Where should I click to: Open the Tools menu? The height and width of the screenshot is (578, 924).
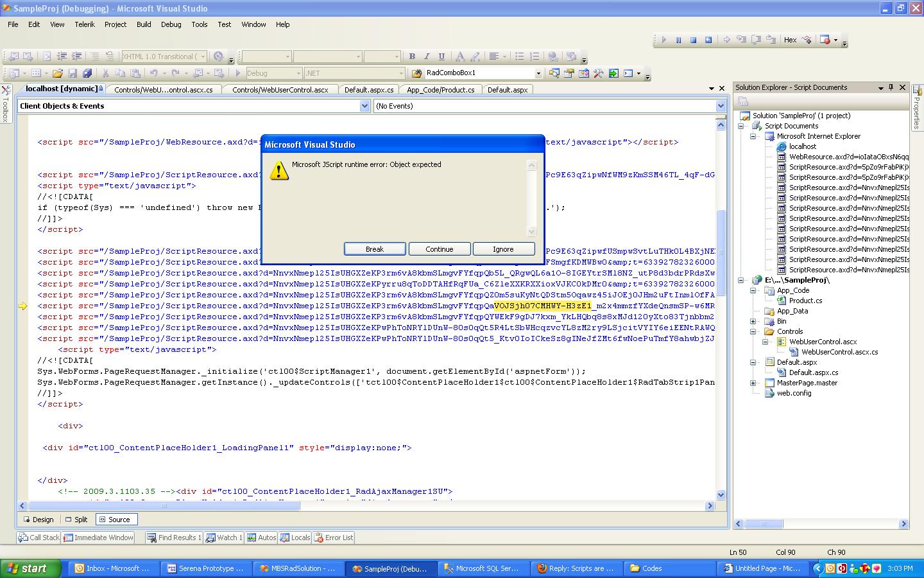tap(200, 24)
